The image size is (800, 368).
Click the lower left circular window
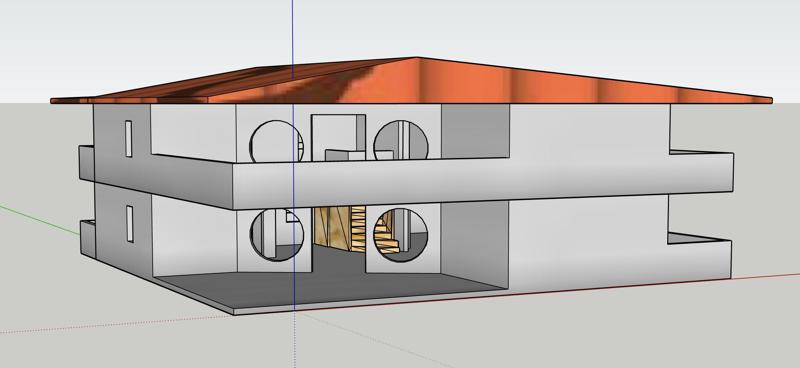click(x=277, y=235)
